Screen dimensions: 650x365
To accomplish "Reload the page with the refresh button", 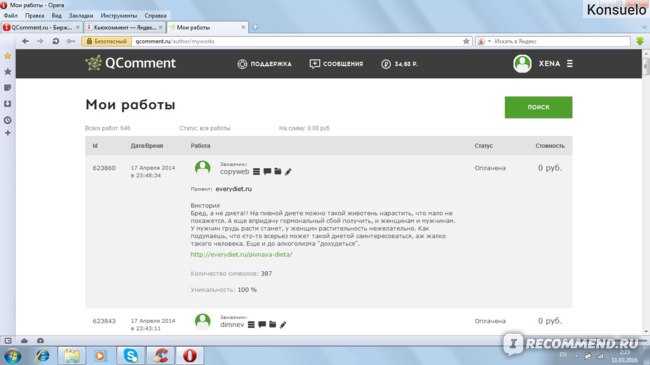I will (56, 41).
